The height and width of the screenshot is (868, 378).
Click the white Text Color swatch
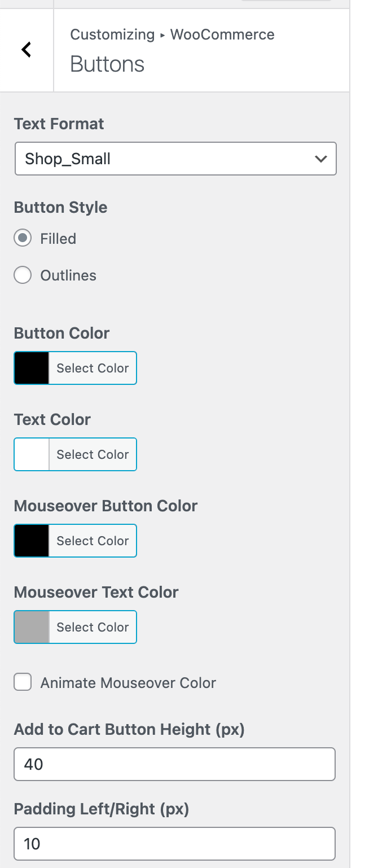pos(31,454)
